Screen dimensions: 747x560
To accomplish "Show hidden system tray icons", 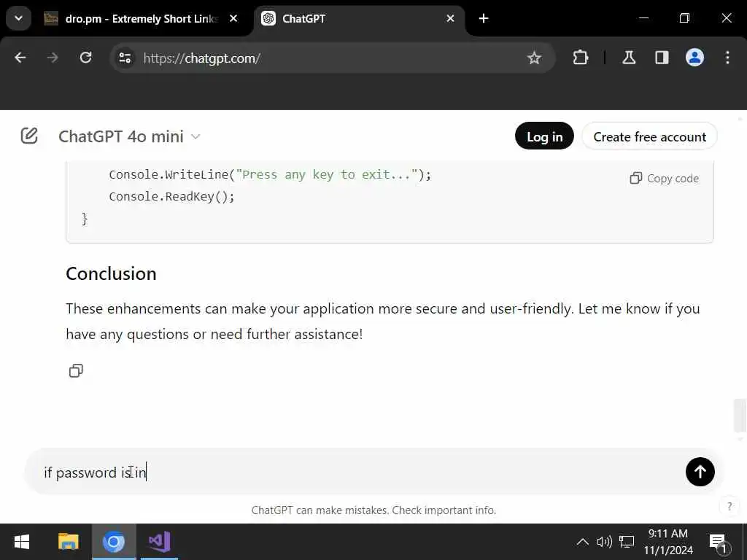I will pyautogui.click(x=582, y=542).
